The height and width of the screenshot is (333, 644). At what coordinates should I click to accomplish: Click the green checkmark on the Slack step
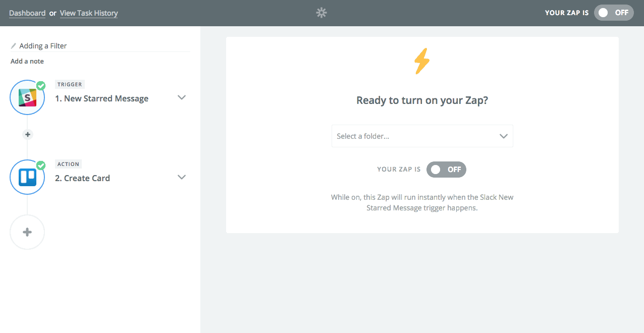pyautogui.click(x=41, y=86)
